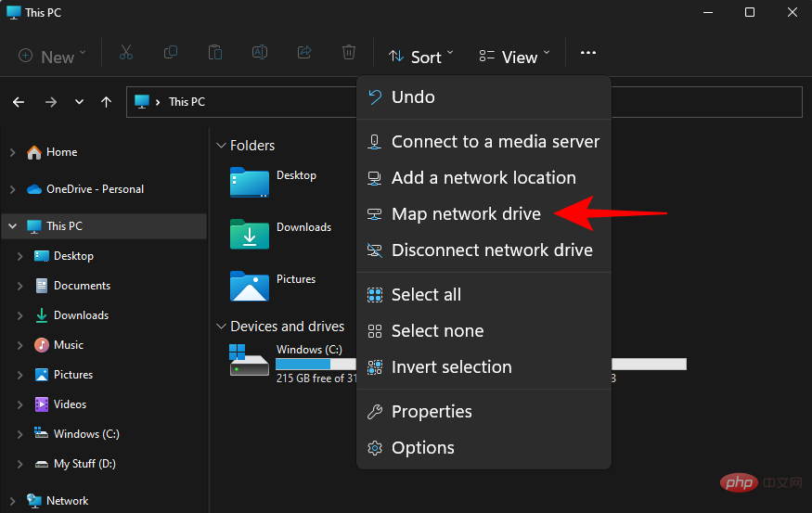This screenshot has width=812, height=513.
Task: Open the View dropdown
Action: click(x=514, y=56)
